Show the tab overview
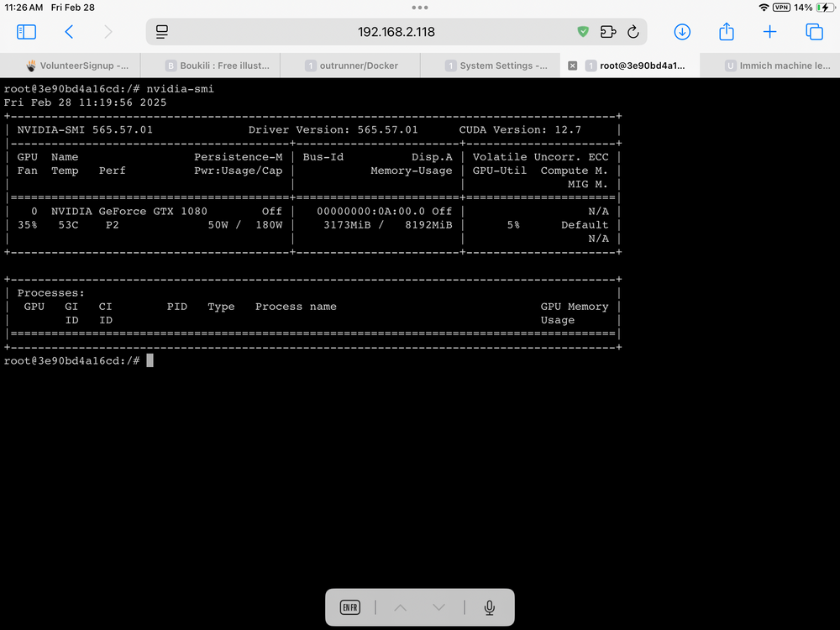Image resolution: width=840 pixels, height=630 pixels. (x=814, y=32)
